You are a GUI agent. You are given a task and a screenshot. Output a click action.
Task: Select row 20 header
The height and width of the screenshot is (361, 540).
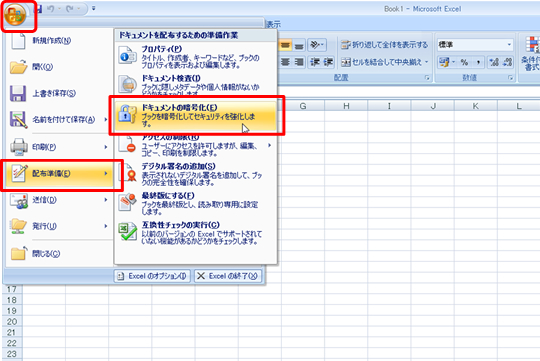click(x=11, y=322)
